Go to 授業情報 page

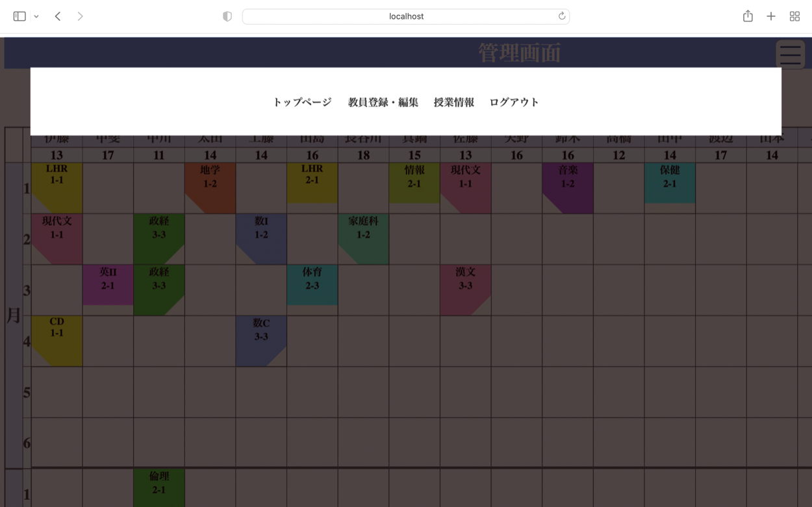[x=454, y=102]
